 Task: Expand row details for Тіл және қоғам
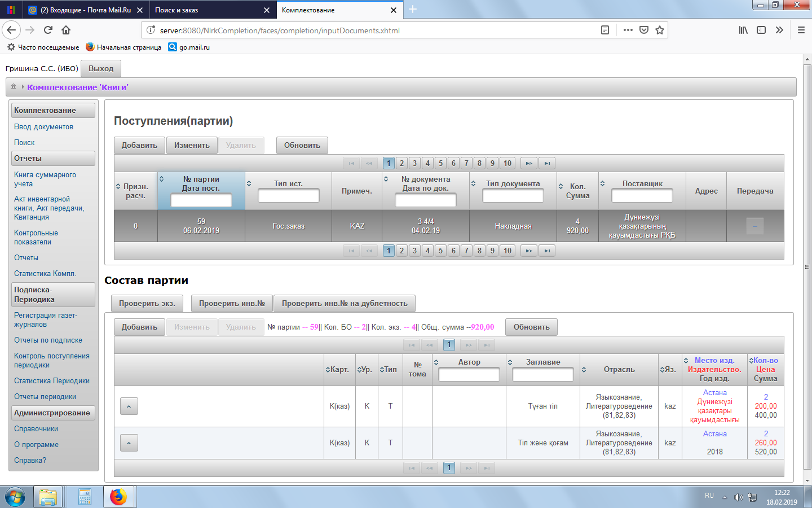129,443
